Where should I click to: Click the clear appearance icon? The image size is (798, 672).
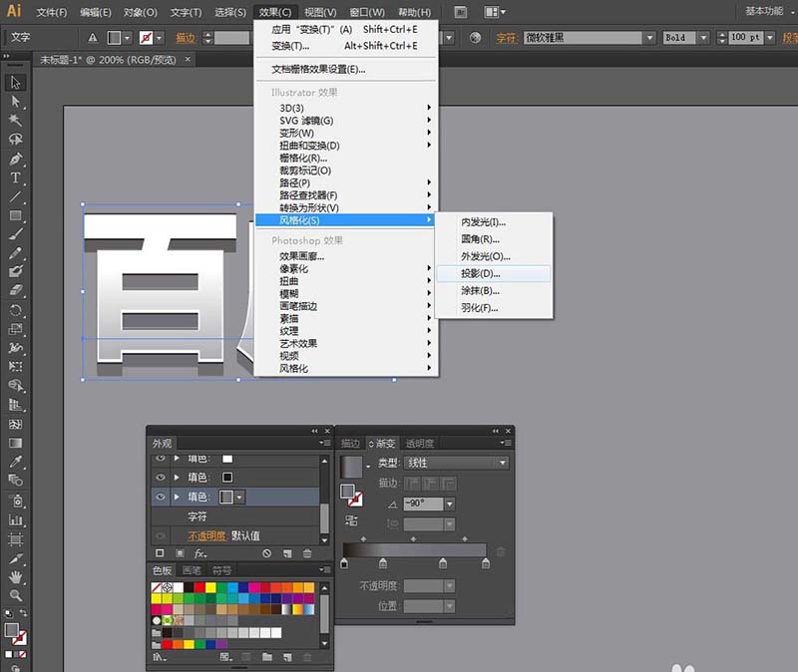tap(266, 553)
